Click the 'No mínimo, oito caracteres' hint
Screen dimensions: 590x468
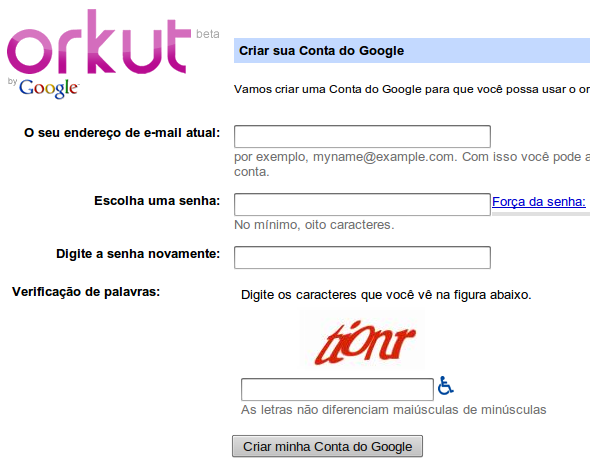314,225
